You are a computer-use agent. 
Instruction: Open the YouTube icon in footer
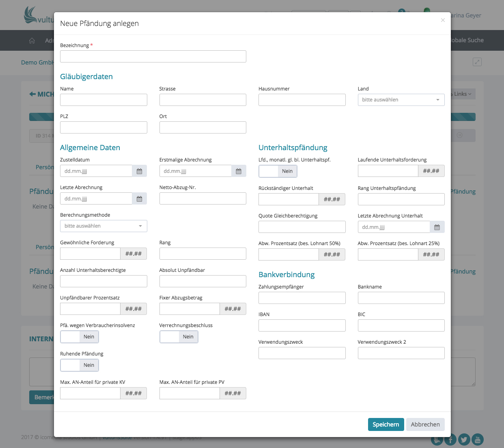[478, 439]
